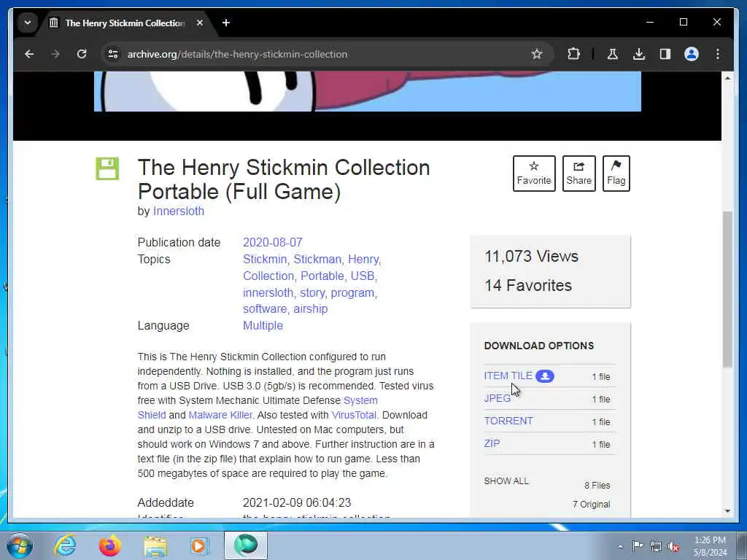Flag this item
The width and height of the screenshot is (747, 560).
616,174
